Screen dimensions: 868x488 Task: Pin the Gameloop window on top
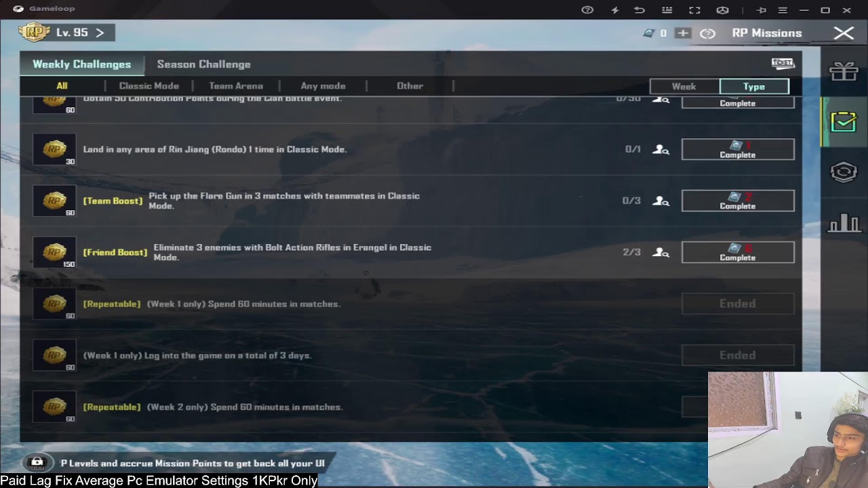tap(762, 10)
